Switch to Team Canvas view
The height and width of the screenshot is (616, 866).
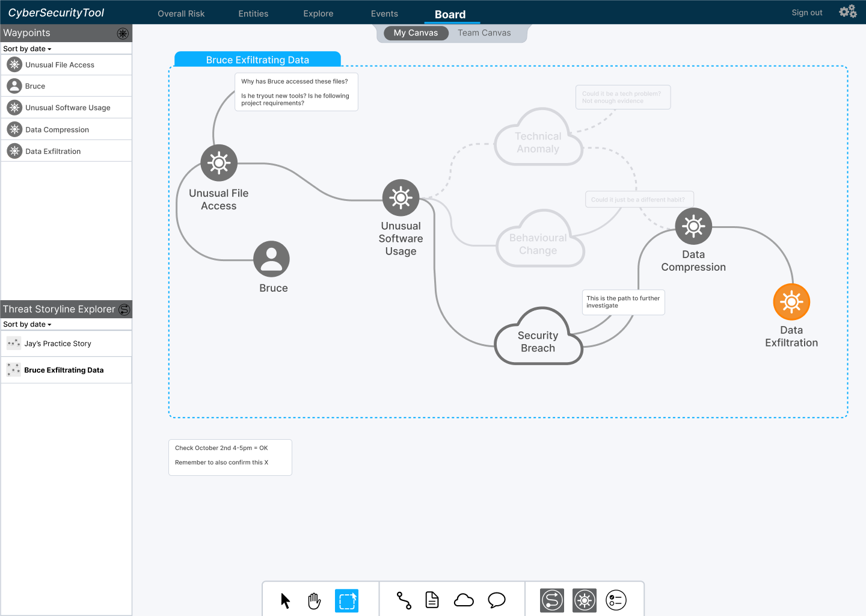(x=484, y=33)
